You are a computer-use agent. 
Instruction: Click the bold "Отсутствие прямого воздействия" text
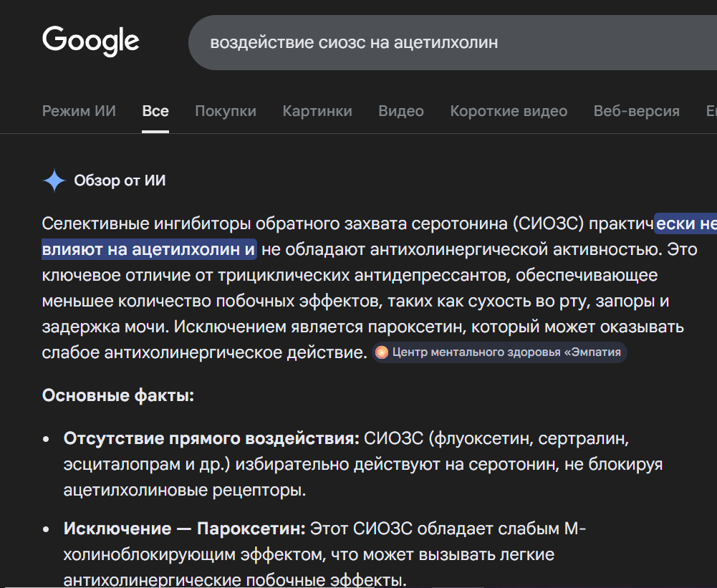click(x=211, y=438)
